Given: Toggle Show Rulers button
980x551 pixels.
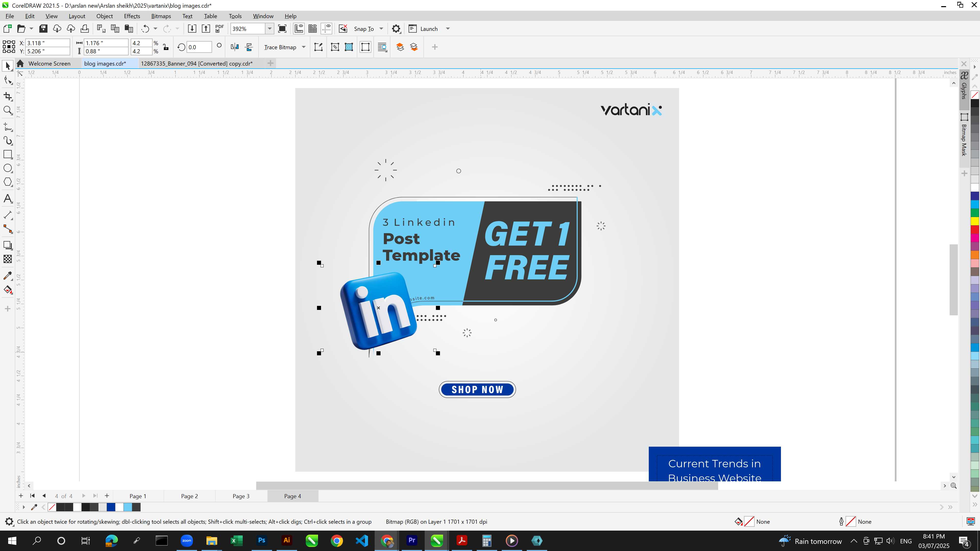Looking at the screenshot, I should (299, 29).
